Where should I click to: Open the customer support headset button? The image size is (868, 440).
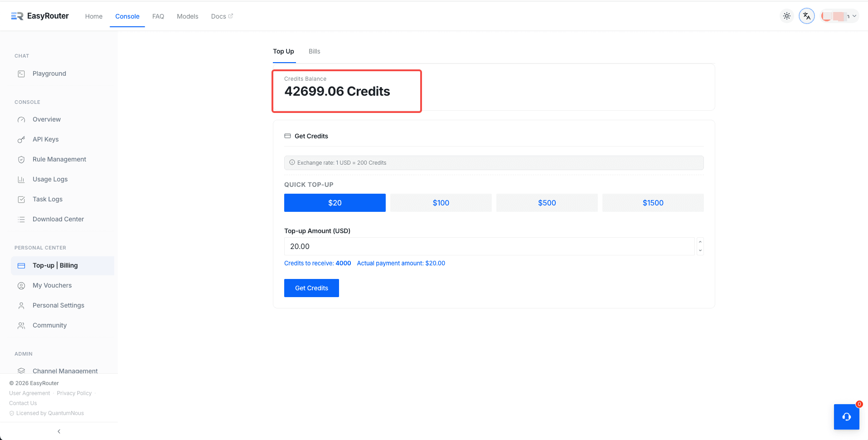click(x=846, y=417)
